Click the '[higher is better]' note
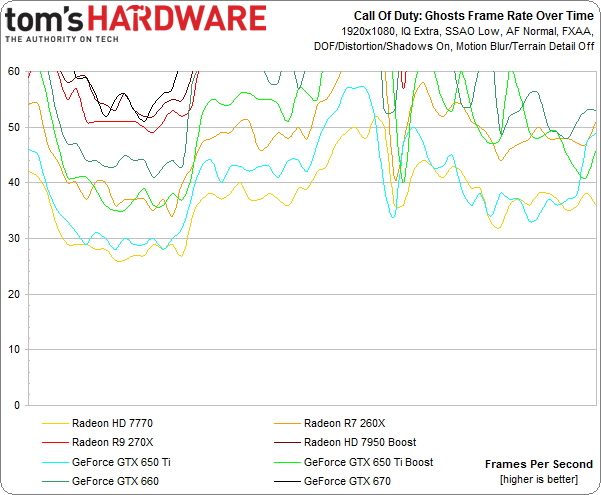Viewport: 601px width, 495px height. click(539, 479)
